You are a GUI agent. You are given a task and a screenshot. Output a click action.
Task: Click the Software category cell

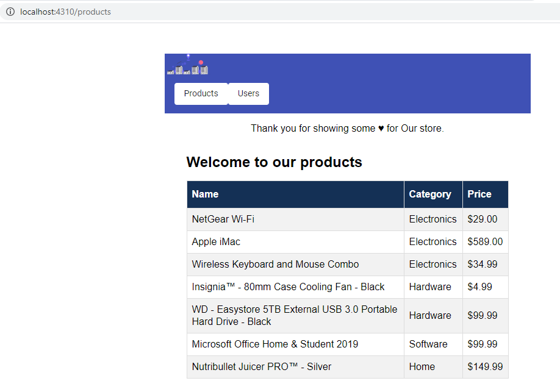428,344
